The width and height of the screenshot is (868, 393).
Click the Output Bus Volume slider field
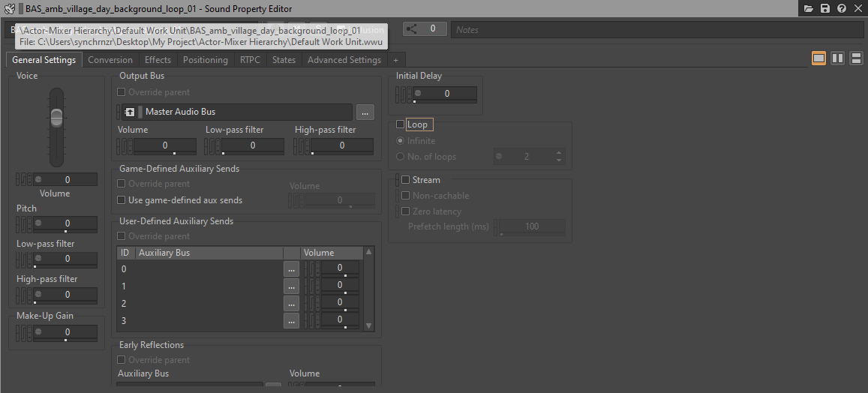pos(164,145)
